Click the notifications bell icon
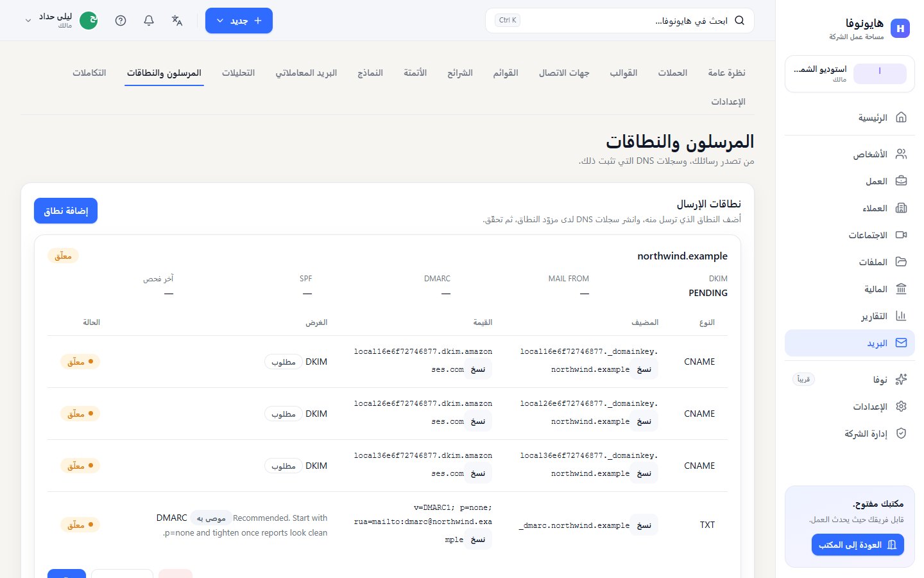The height and width of the screenshot is (578, 924). click(149, 21)
